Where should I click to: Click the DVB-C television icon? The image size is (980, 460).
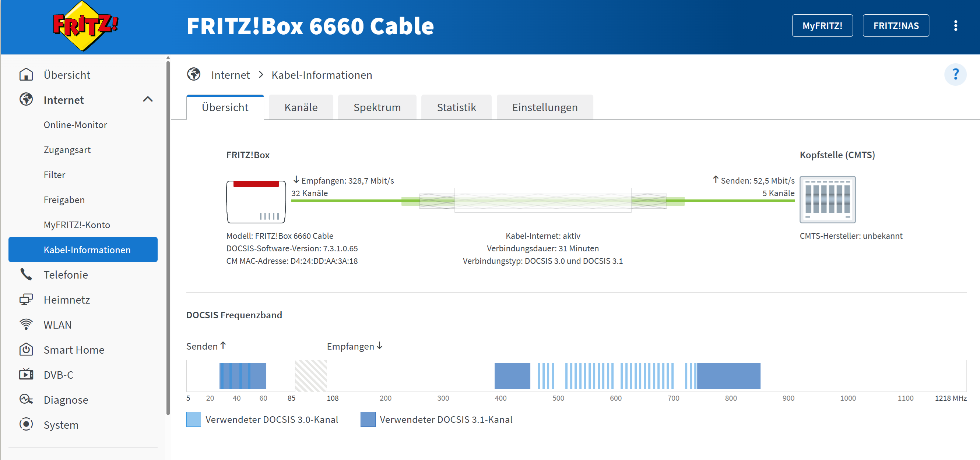coord(26,374)
